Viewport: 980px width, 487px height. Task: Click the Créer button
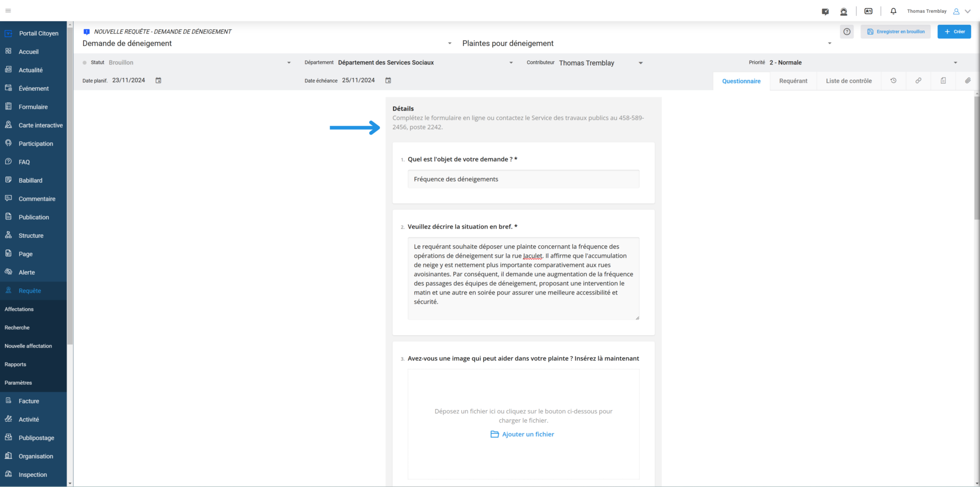[954, 32]
